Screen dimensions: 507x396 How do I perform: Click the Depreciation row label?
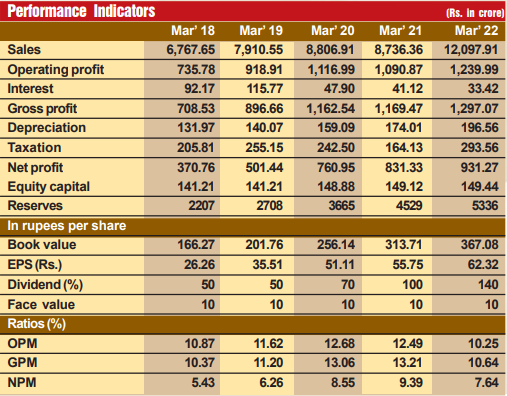pyautogui.click(x=47, y=128)
